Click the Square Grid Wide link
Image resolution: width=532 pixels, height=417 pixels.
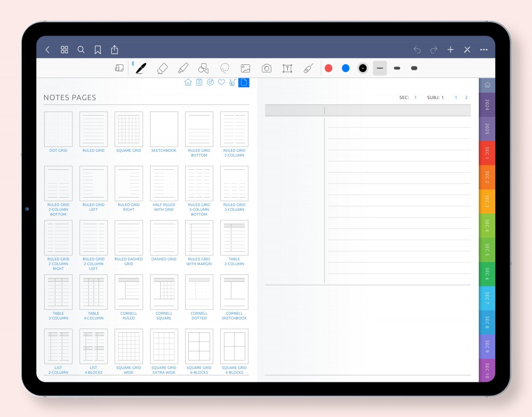click(x=129, y=370)
